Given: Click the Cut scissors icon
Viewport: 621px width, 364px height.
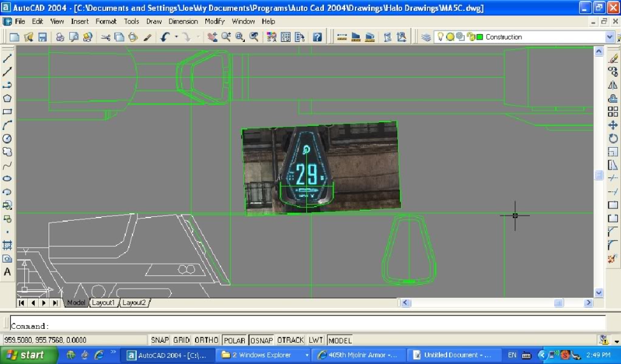Looking at the screenshot, I should [x=105, y=37].
